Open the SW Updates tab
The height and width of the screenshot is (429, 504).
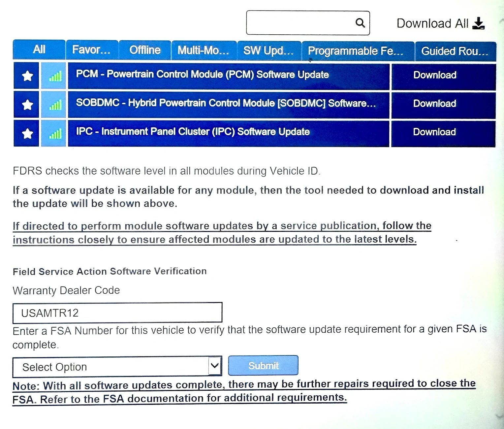click(268, 50)
